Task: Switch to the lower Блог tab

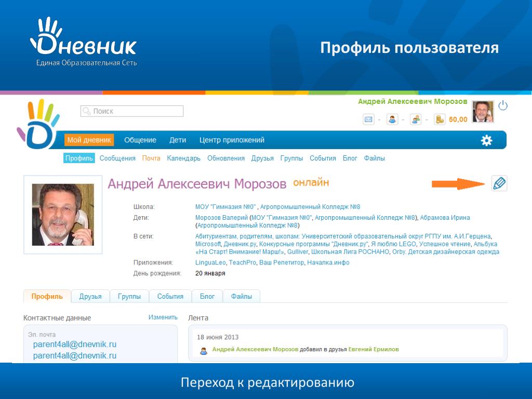Action: click(207, 296)
